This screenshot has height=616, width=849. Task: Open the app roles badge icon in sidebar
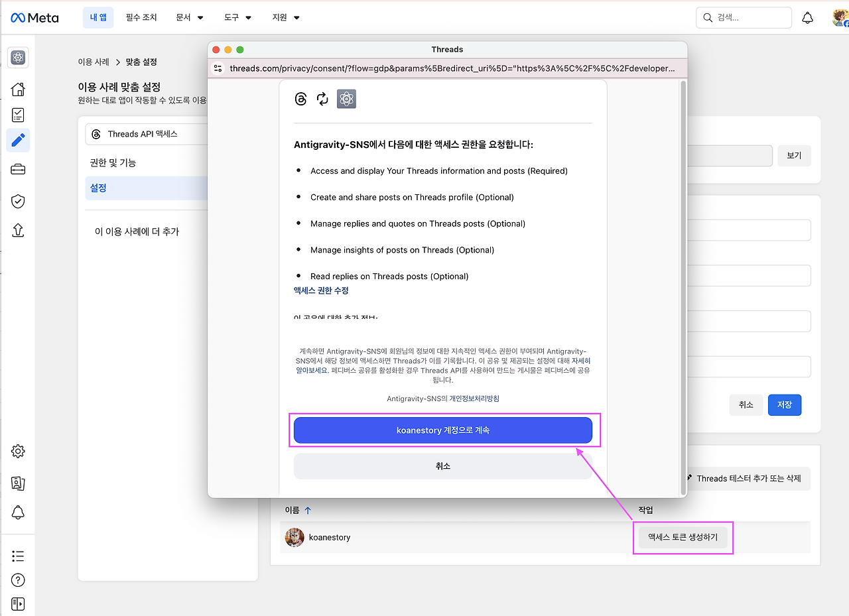tap(18, 483)
